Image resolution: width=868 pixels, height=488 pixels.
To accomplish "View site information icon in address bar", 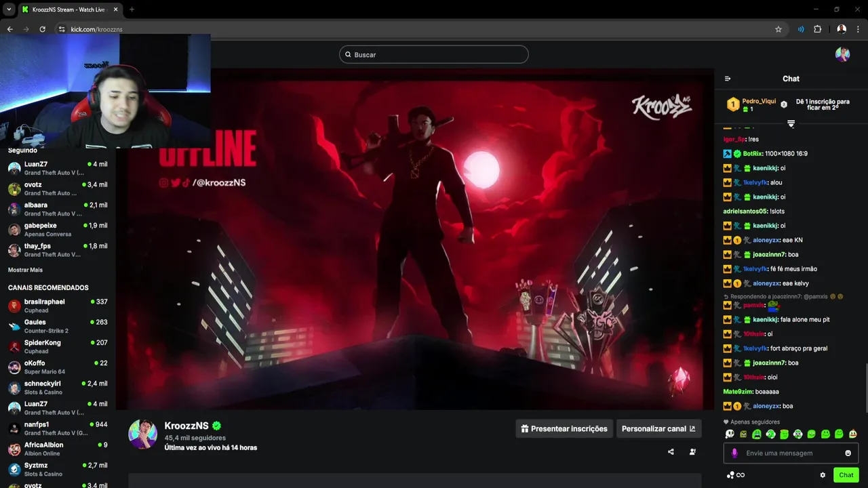I will pos(61,29).
